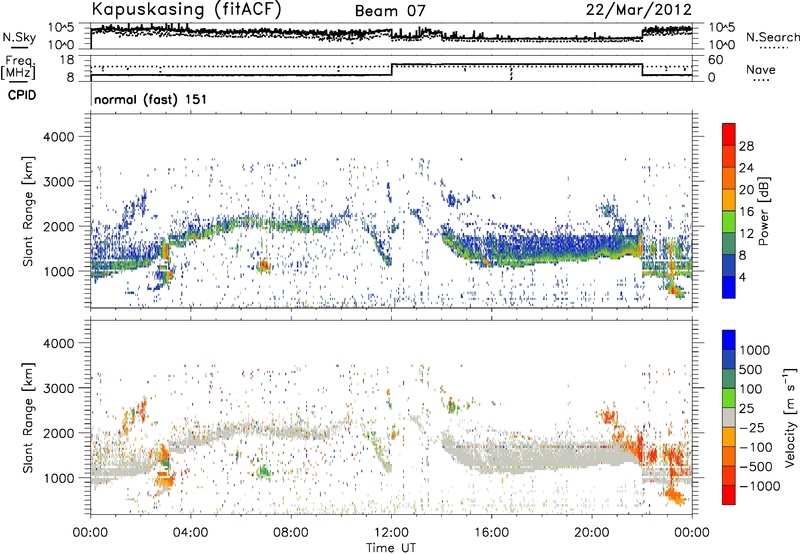Click 'Slant Range [km]' label of velocity panel
The height and width of the screenshot is (554, 800).
click(28, 418)
